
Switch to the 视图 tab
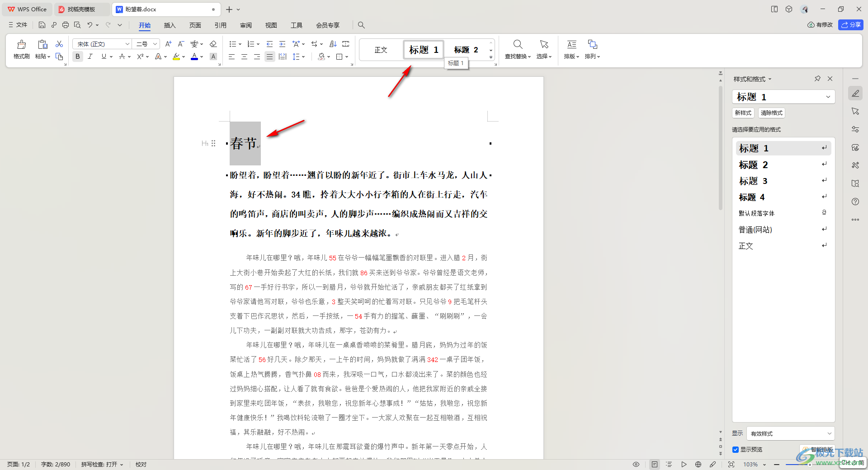tap(271, 25)
